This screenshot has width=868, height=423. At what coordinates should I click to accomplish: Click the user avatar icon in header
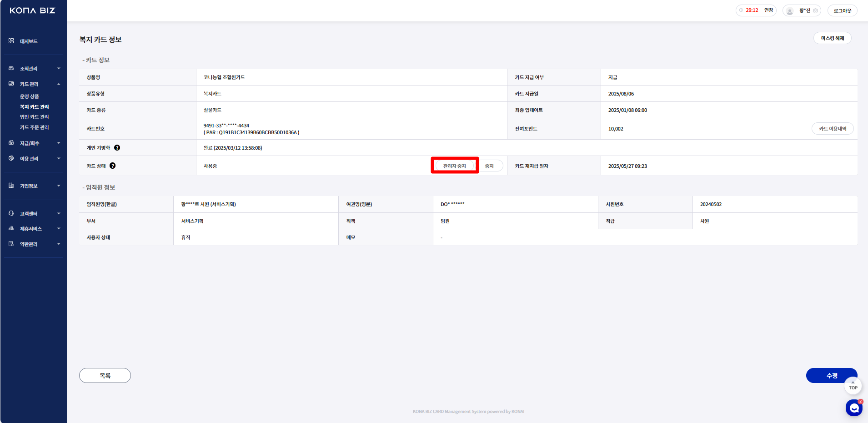point(790,10)
